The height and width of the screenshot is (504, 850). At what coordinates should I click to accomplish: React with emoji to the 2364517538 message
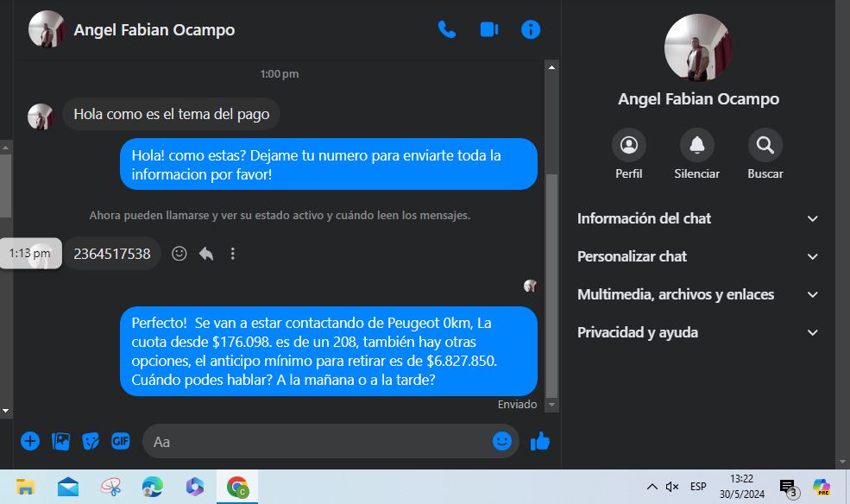click(x=179, y=254)
